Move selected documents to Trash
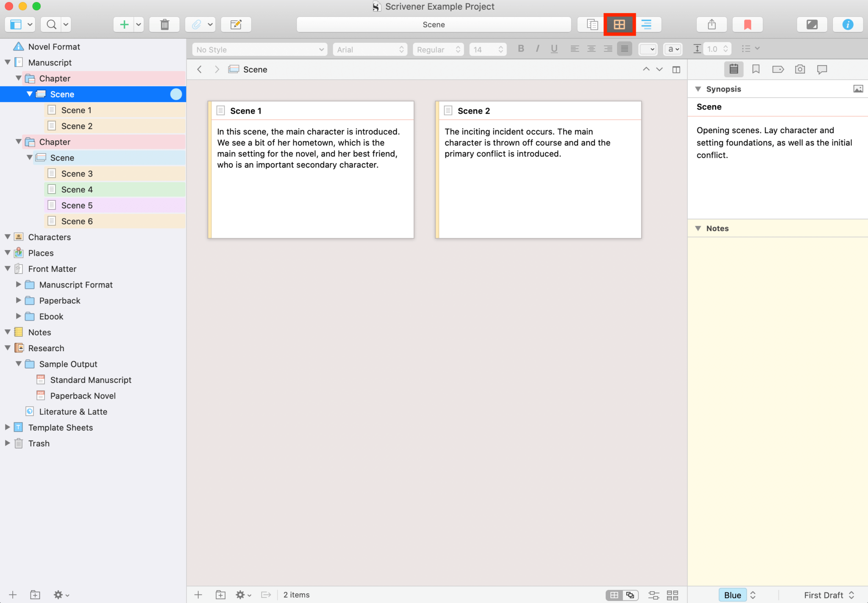 coord(164,24)
